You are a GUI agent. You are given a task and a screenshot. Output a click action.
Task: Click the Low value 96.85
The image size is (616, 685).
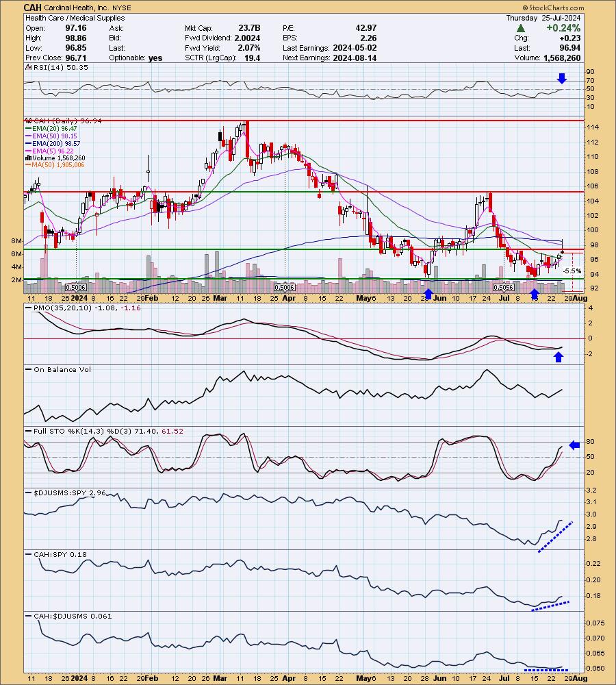tap(76, 48)
